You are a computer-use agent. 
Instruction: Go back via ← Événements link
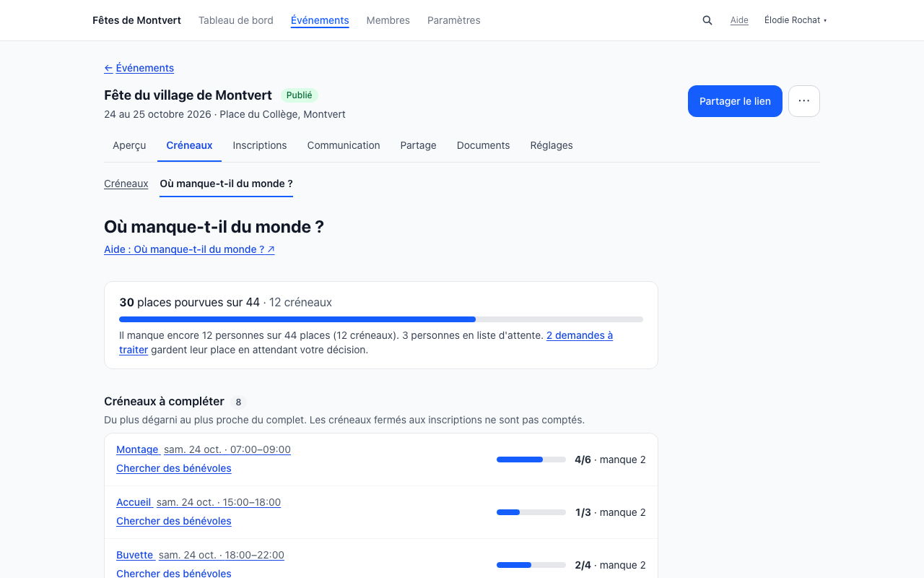click(x=139, y=68)
